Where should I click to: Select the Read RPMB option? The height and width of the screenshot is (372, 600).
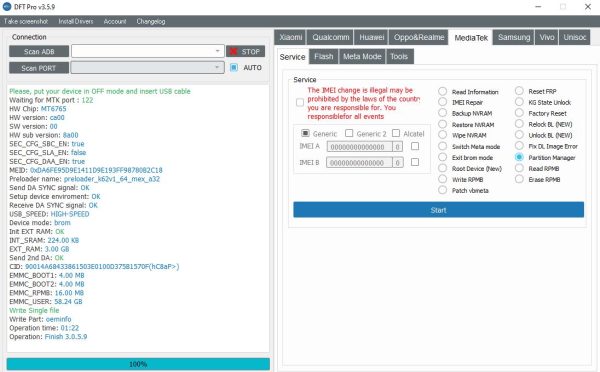coord(519,168)
